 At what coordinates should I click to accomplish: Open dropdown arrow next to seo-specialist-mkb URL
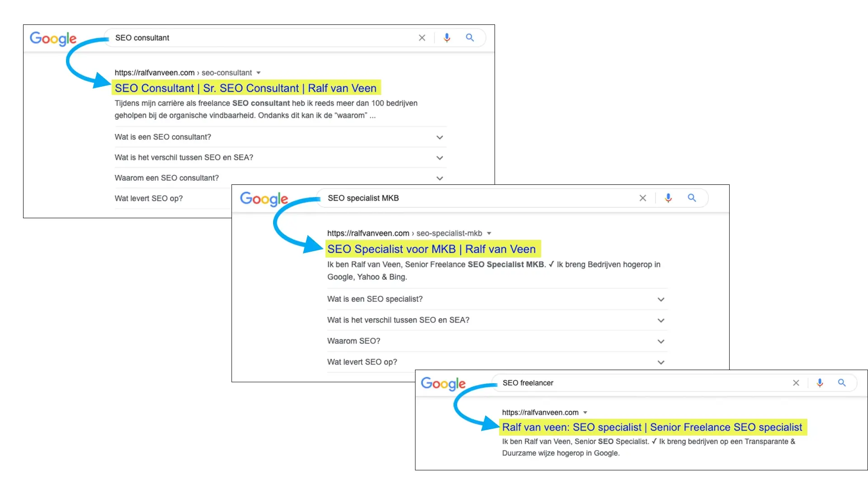pyautogui.click(x=489, y=234)
